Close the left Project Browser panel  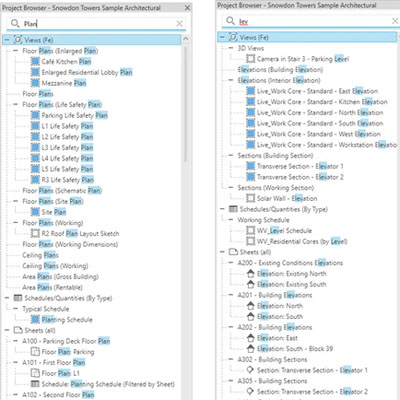(187, 7)
